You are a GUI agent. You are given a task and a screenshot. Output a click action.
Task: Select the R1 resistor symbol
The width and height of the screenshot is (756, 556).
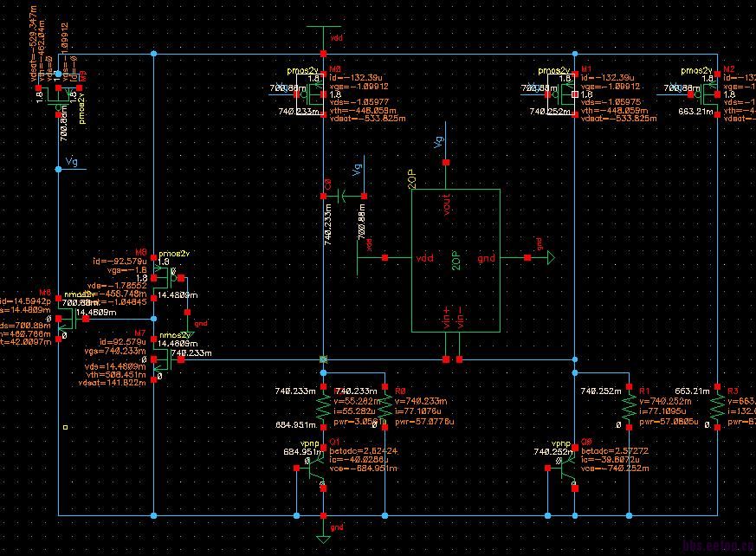tap(629, 407)
